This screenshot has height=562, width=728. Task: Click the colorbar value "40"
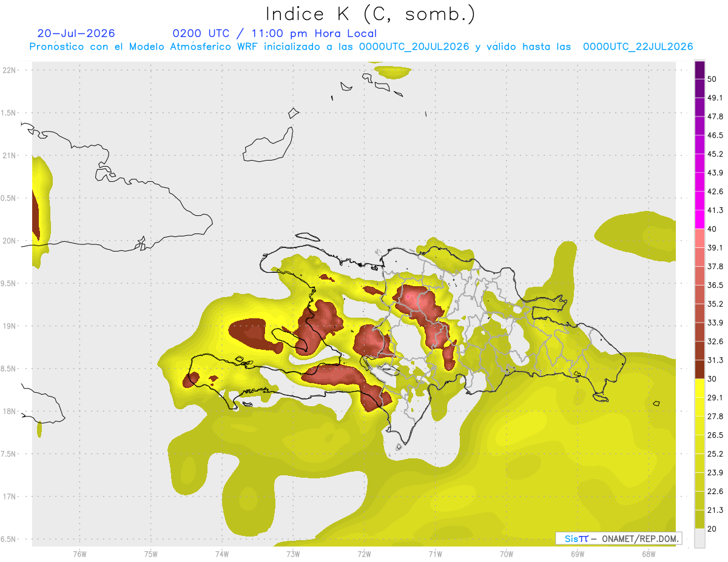pyautogui.click(x=712, y=229)
